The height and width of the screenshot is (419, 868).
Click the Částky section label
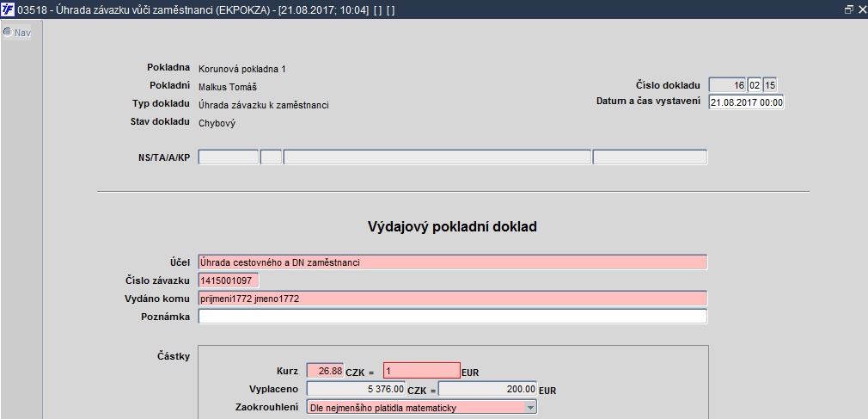tap(174, 356)
